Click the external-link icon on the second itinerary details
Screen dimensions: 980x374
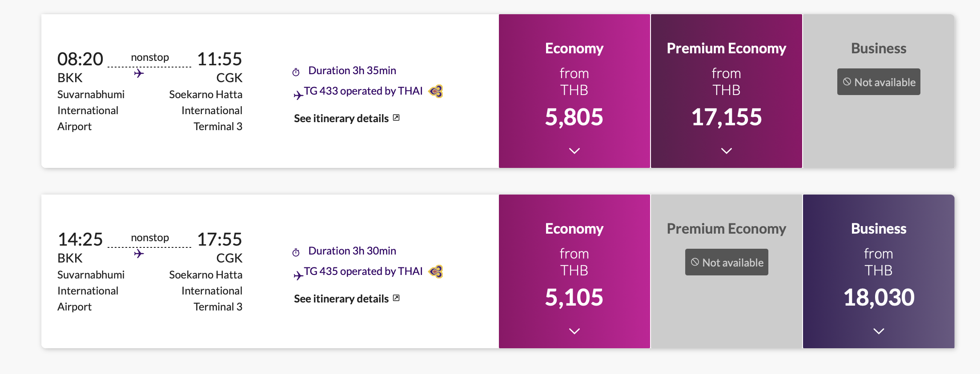pos(396,298)
